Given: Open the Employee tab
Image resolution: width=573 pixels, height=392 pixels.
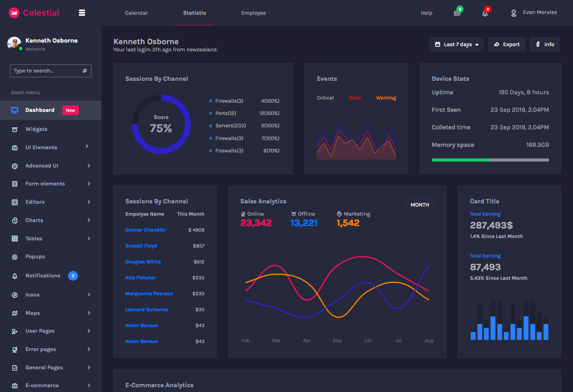Looking at the screenshot, I should tap(253, 13).
